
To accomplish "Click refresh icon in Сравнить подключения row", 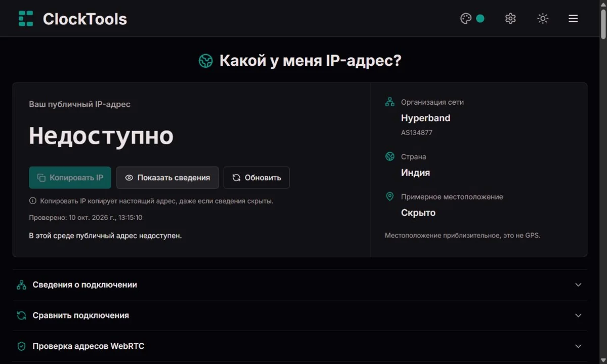I will coord(21,315).
